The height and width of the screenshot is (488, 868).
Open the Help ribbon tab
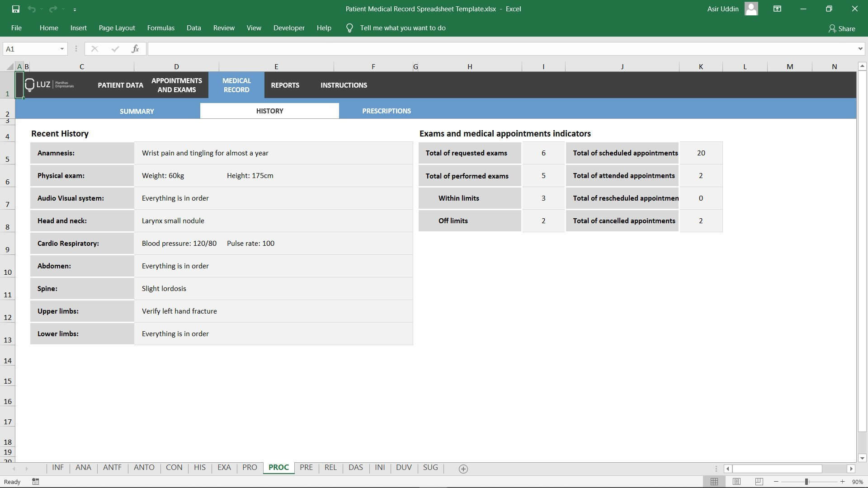coord(324,28)
